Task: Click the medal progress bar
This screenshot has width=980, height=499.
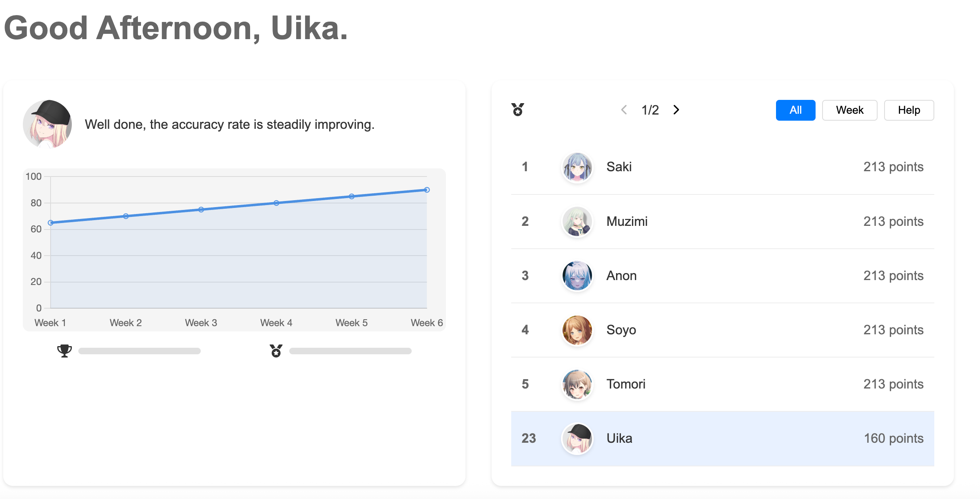Action: click(350, 351)
